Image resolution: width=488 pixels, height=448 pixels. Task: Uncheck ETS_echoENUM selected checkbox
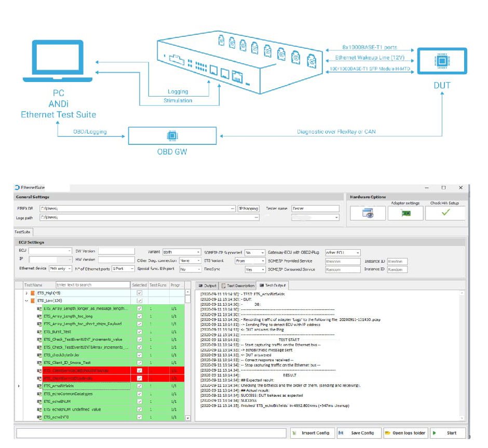pos(140,402)
